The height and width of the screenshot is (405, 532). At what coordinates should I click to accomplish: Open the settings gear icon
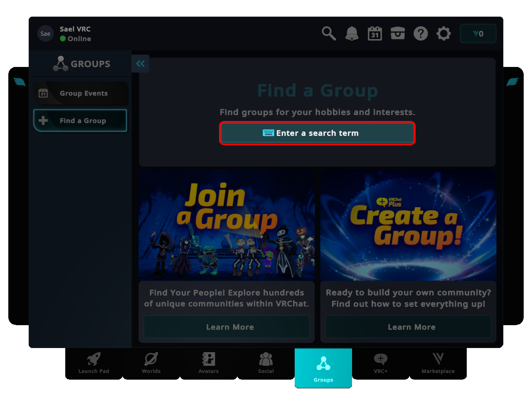point(443,33)
